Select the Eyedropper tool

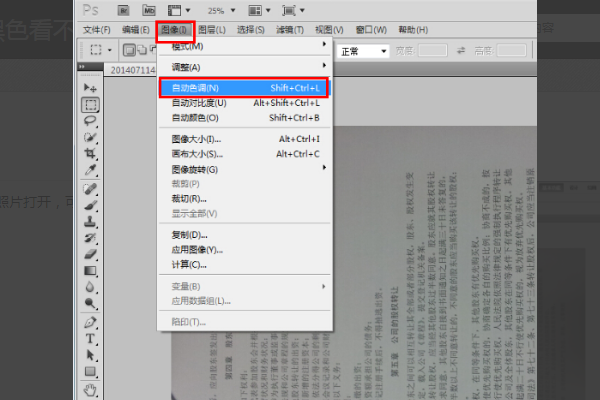[x=90, y=170]
